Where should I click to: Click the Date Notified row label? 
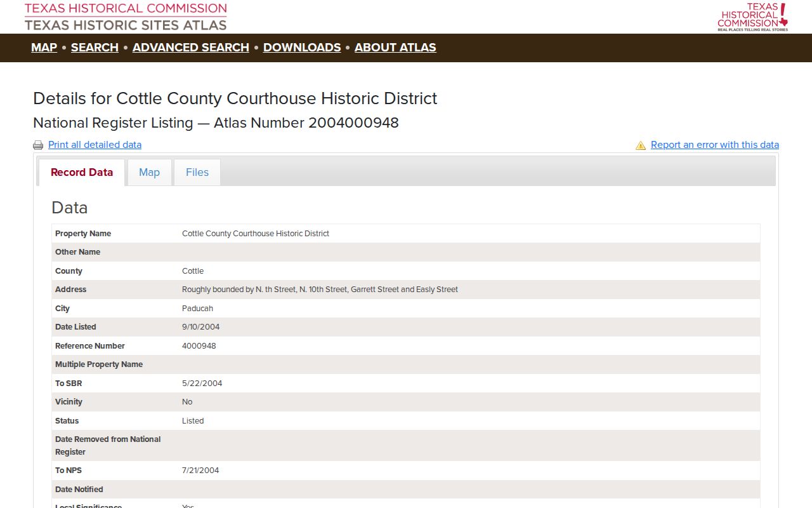(79, 490)
